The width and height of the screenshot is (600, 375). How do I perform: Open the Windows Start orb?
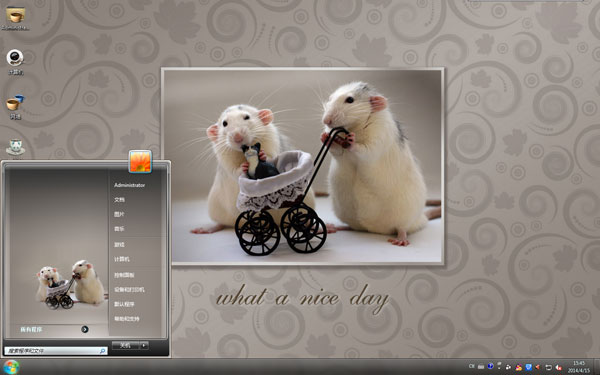[11, 367]
